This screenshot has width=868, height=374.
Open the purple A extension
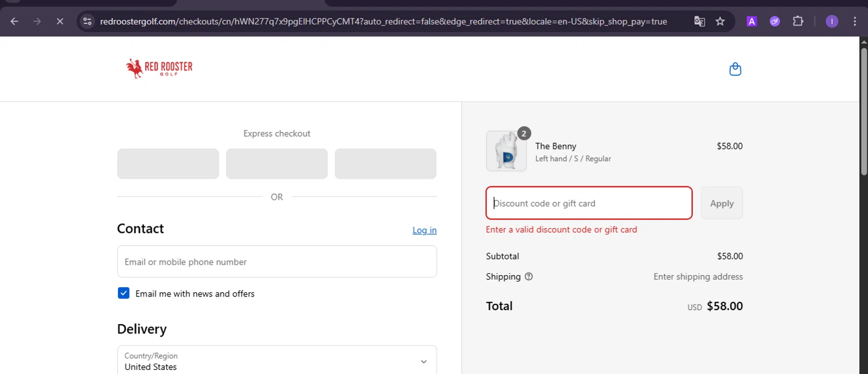coord(752,21)
